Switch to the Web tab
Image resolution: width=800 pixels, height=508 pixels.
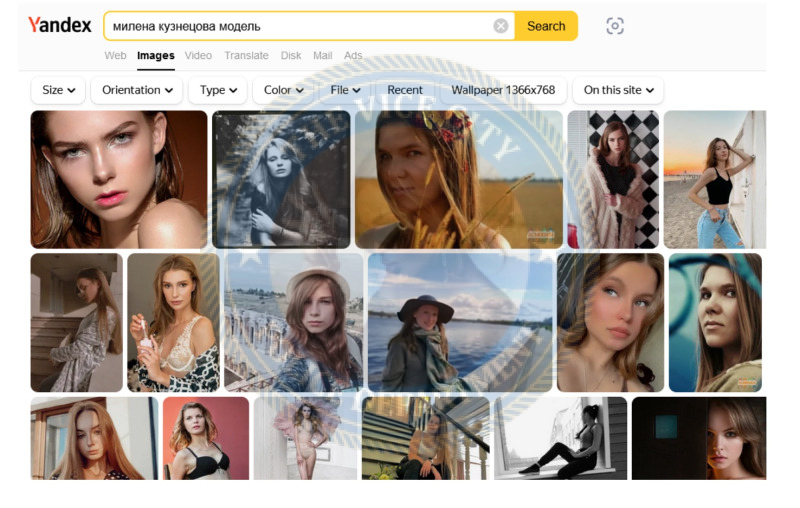tap(115, 56)
